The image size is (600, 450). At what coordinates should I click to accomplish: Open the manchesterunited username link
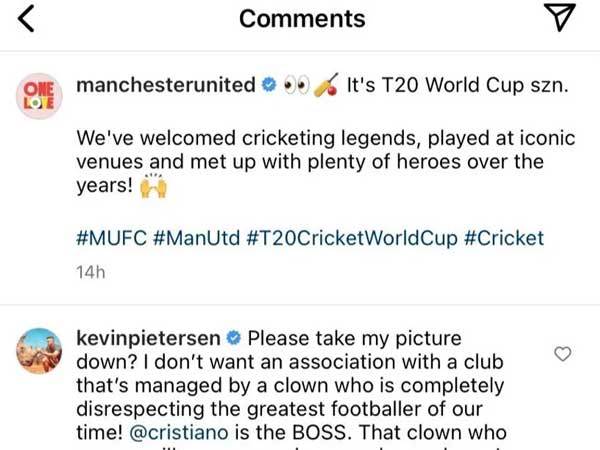[x=166, y=86]
